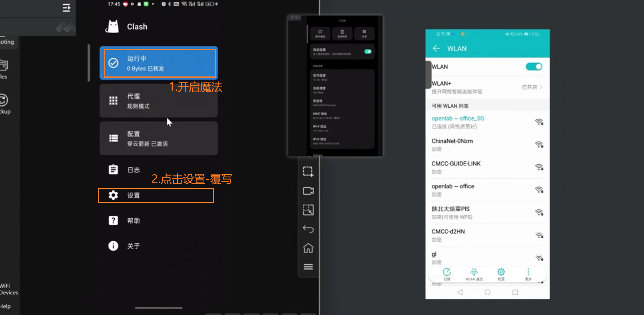Click the logs clipboard icon
The image size is (644, 315).
(114, 170)
